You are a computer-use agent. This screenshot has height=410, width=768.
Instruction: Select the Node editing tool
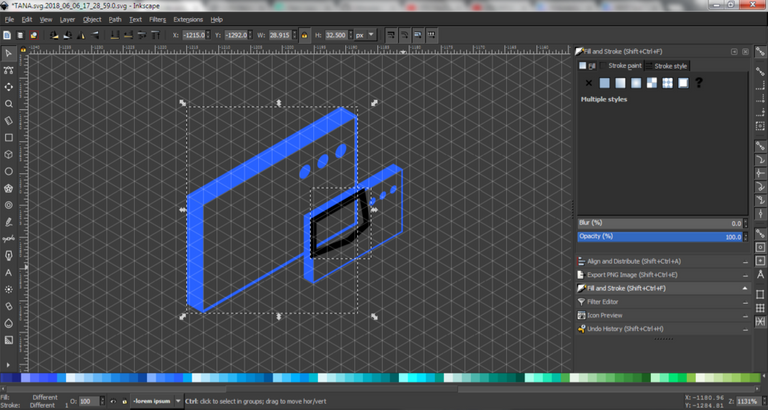(8, 69)
